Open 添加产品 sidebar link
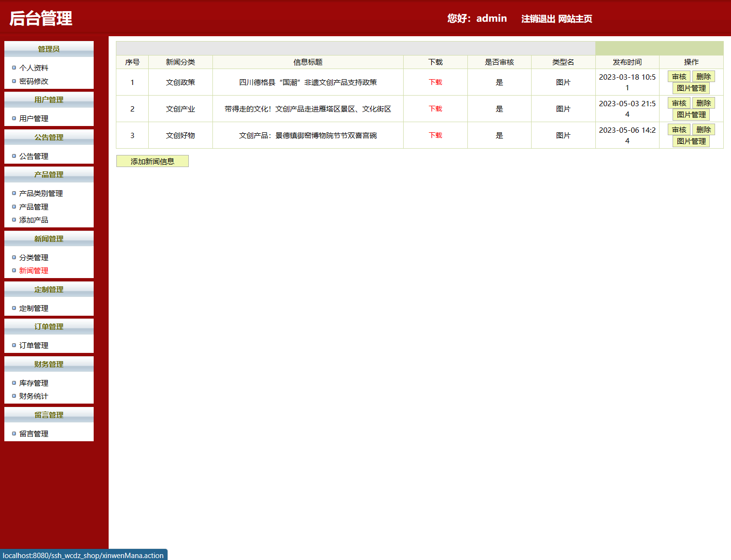The height and width of the screenshot is (560, 731). pyautogui.click(x=34, y=220)
